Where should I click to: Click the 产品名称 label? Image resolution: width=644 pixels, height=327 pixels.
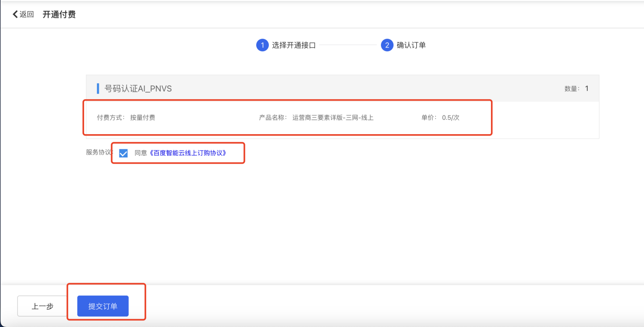point(273,118)
